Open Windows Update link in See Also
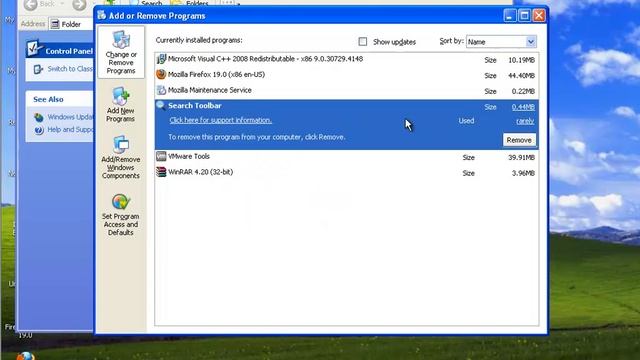The height and width of the screenshot is (360, 640). 70,117
